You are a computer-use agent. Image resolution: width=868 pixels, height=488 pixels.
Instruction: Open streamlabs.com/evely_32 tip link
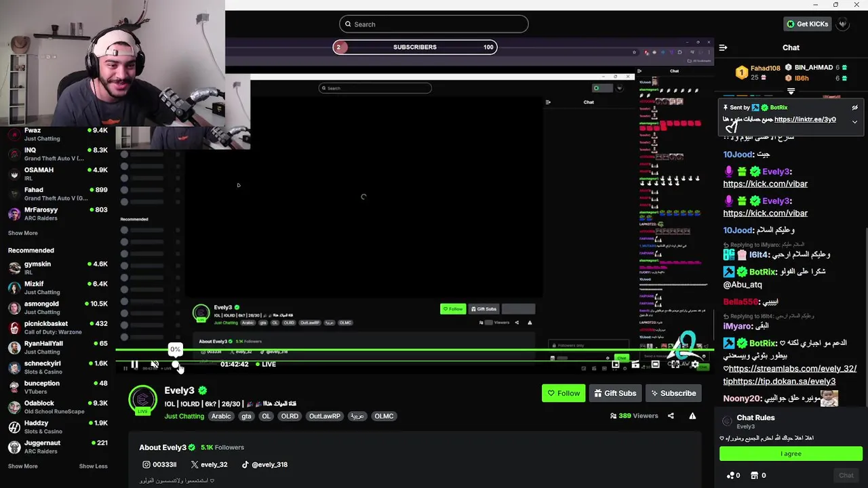792,369
